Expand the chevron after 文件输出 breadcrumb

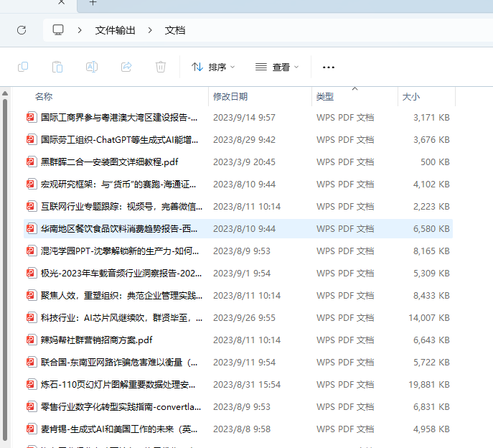[x=151, y=30]
